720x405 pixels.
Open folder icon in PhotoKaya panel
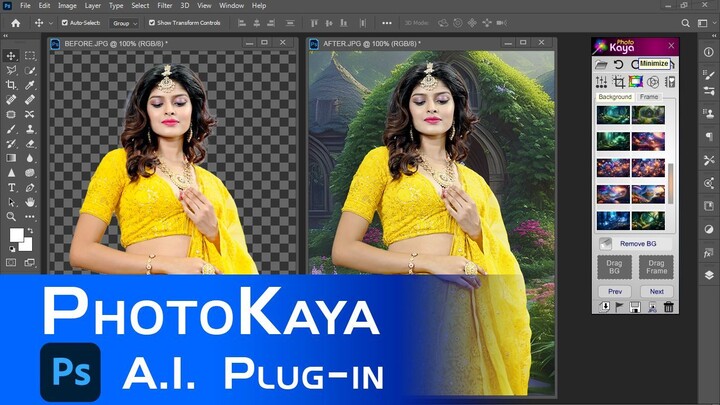point(601,64)
